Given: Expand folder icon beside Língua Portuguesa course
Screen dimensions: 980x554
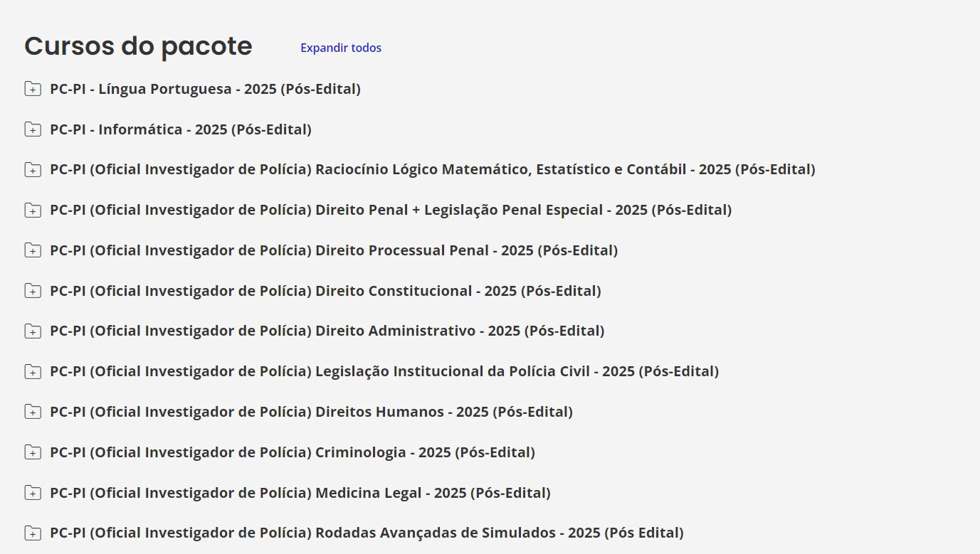Looking at the screenshot, I should [x=33, y=89].
